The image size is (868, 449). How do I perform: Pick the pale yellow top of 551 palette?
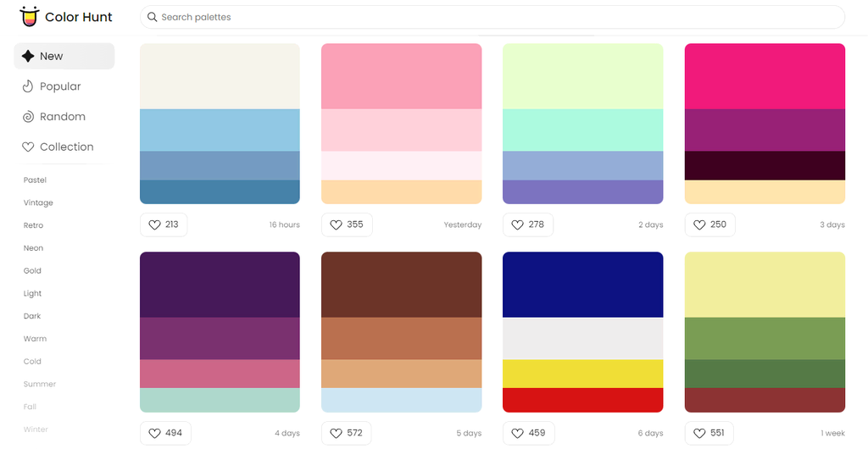tap(765, 285)
